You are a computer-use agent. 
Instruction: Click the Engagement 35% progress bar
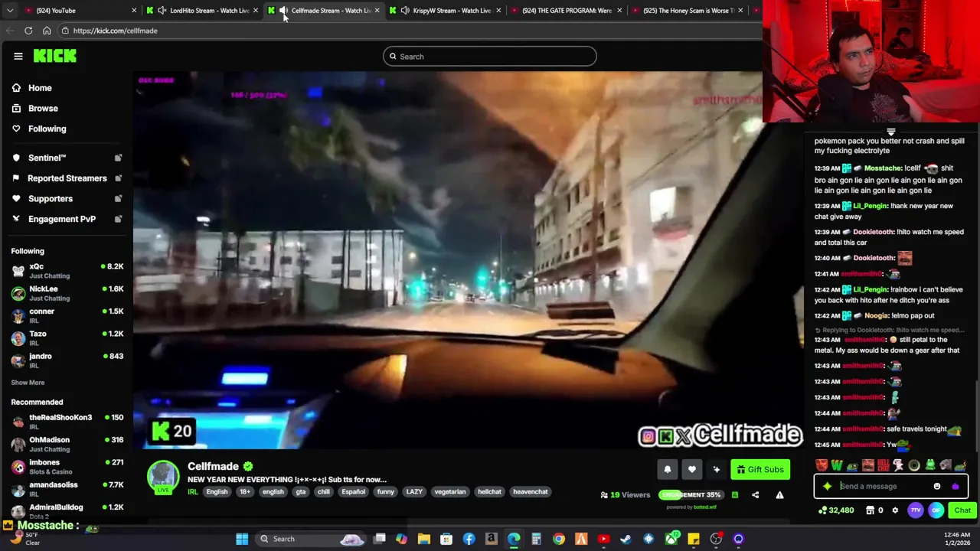point(691,495)
